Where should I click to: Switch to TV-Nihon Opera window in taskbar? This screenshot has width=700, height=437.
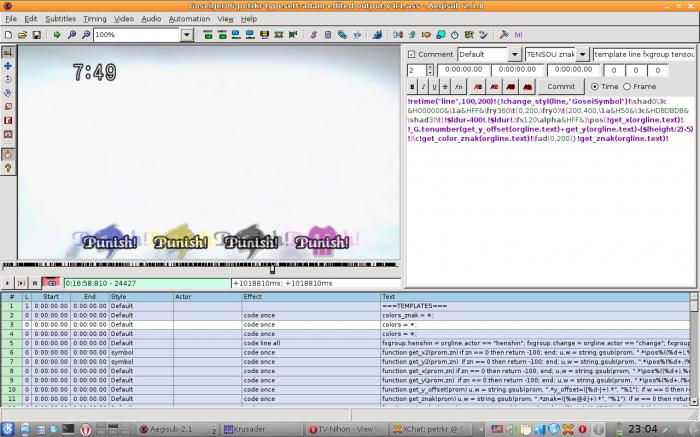point(346,429)
